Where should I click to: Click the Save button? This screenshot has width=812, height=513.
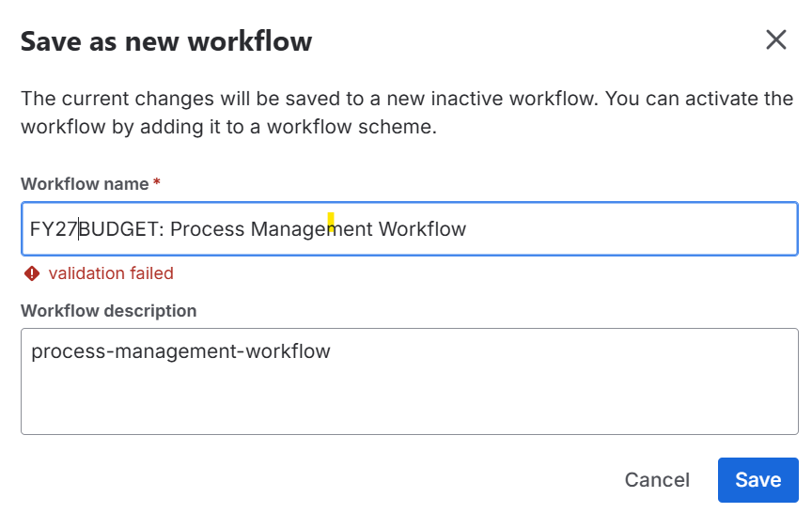pos(757,480)
